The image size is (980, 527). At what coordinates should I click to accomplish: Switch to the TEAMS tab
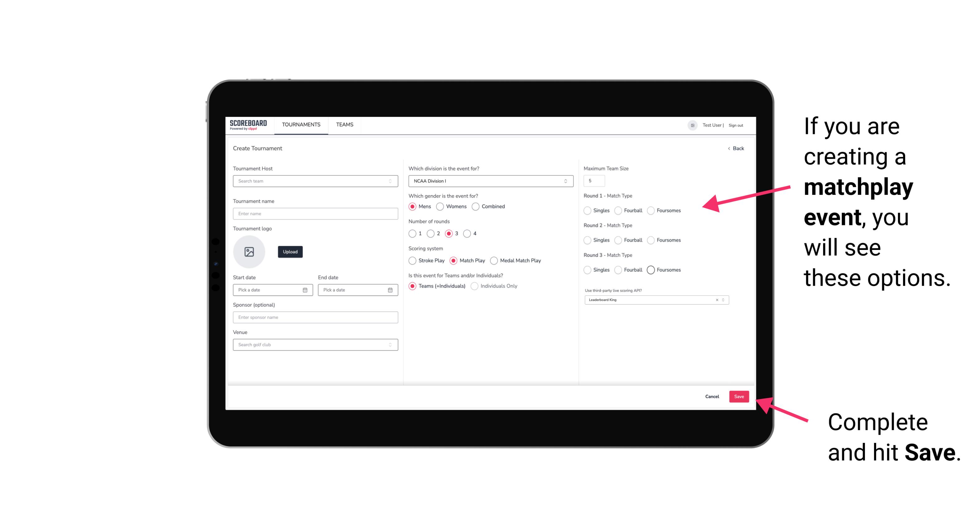(345, 125)
